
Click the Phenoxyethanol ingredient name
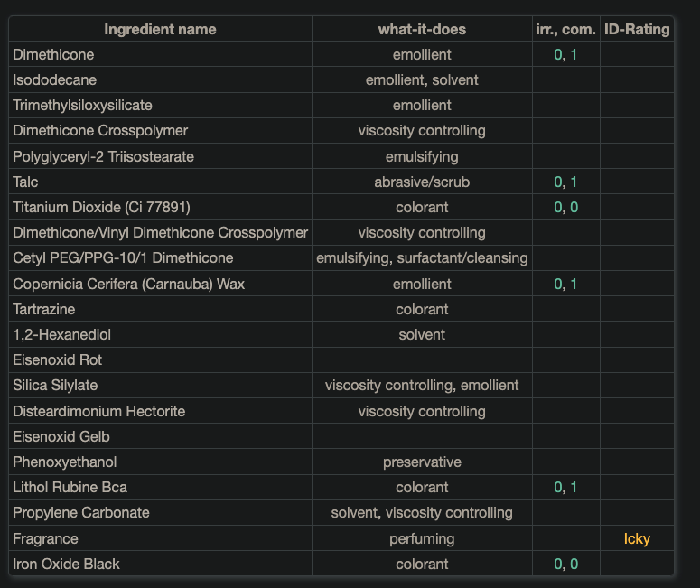tap(64, 462)
